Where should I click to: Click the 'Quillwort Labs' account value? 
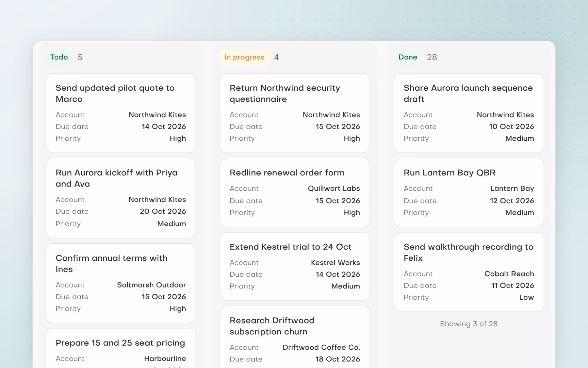[x=334, y=188]
